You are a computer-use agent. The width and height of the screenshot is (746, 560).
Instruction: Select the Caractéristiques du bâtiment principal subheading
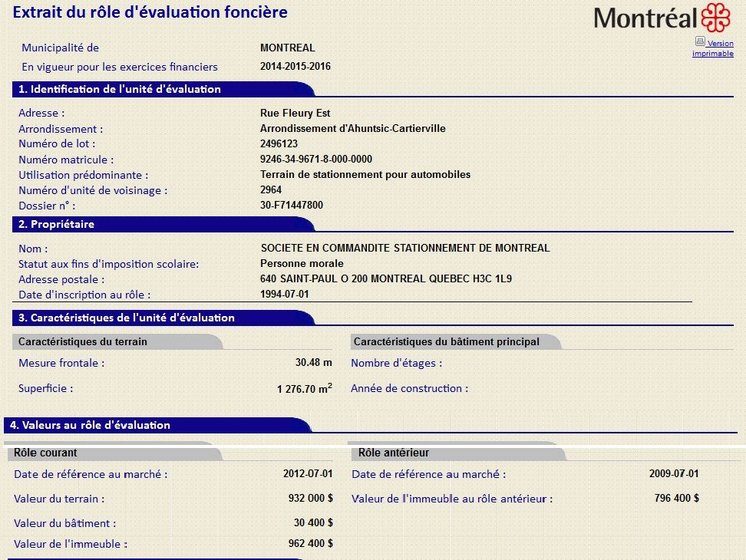446,341
